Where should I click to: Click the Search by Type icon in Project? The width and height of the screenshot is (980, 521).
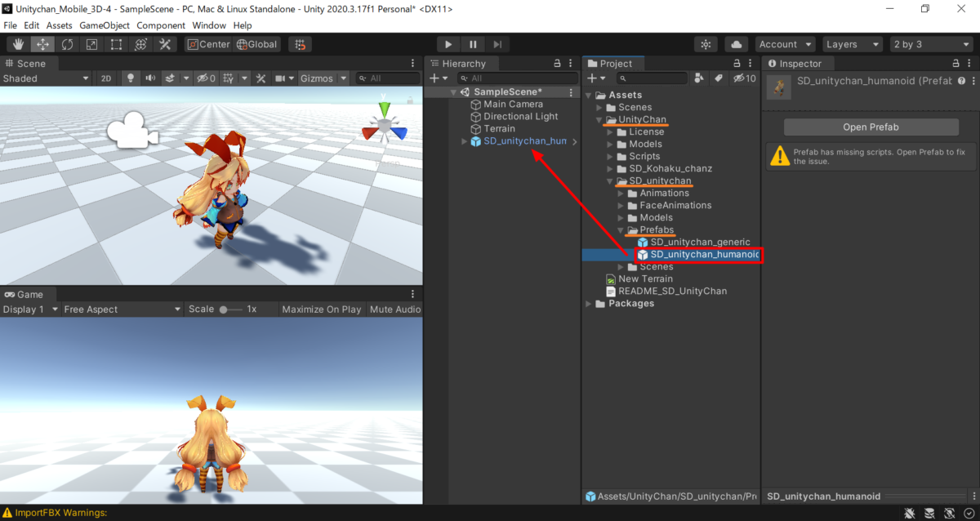[699, 78]
